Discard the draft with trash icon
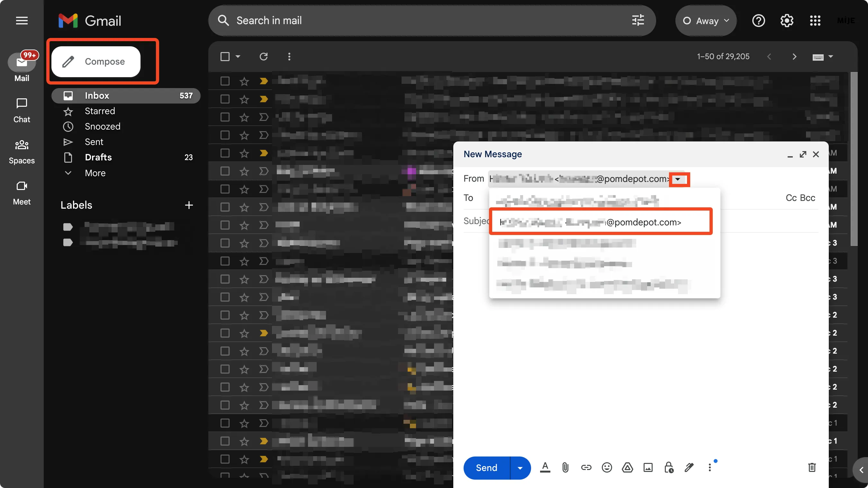 (812, 467)
